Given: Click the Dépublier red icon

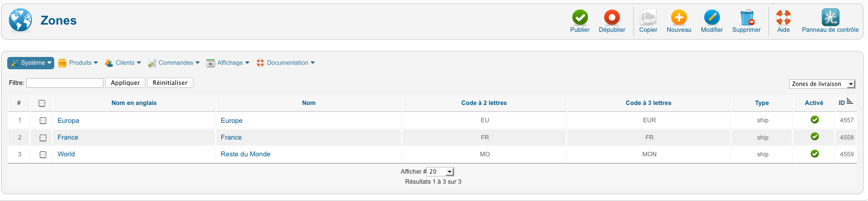Looking at the screenshot, I should 612,17.
